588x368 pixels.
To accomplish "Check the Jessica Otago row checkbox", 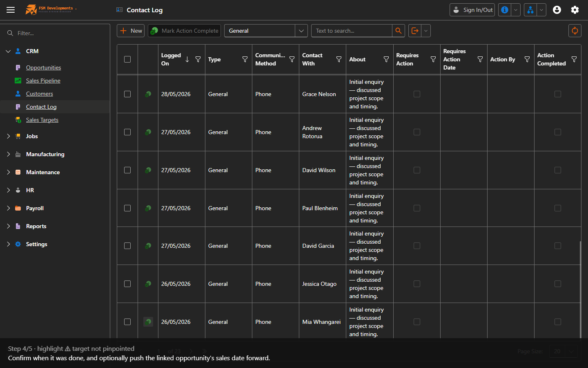I will 127,284.
